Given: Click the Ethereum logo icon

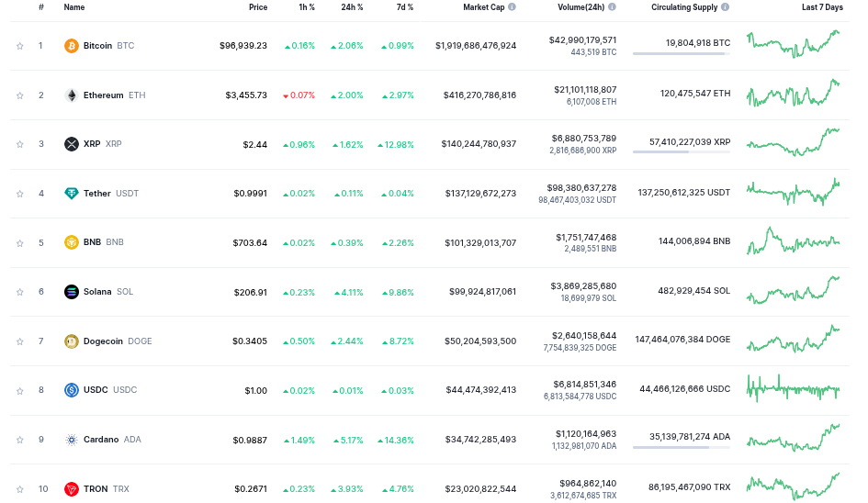Looking at the screenshot, I should 72,95.
